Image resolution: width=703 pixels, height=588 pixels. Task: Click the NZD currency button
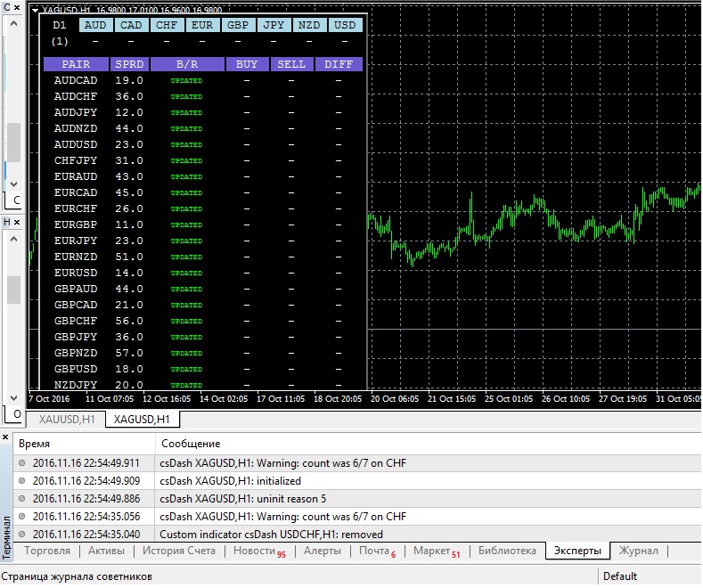(309, 25)
